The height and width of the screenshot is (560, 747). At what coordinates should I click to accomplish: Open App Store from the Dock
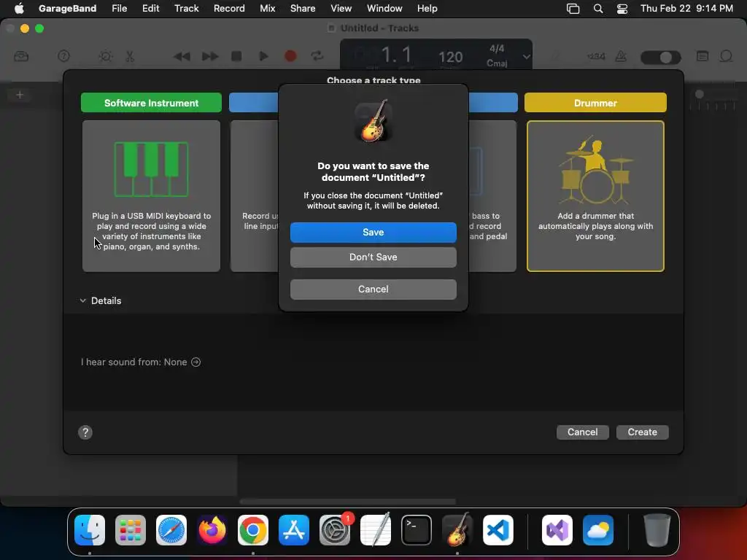(294, 530)
